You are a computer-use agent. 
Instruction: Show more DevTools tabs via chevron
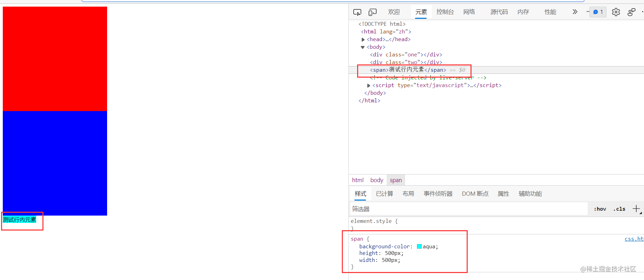tap(575, 12)
